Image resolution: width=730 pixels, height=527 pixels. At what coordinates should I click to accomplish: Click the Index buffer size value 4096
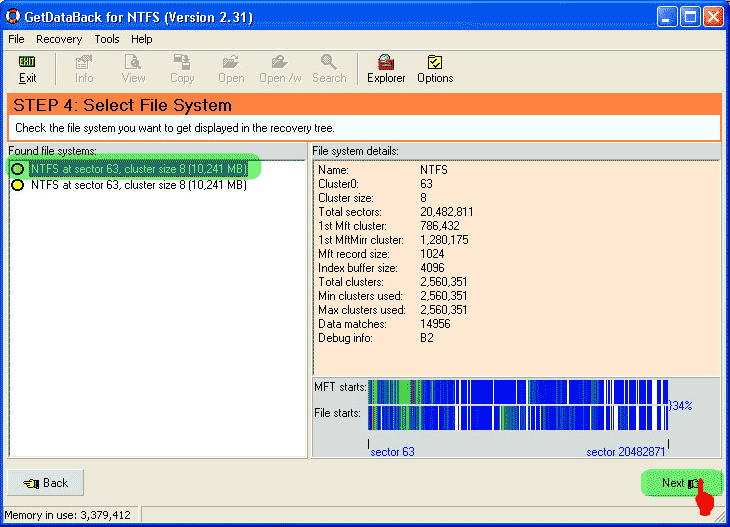(432, 268)
